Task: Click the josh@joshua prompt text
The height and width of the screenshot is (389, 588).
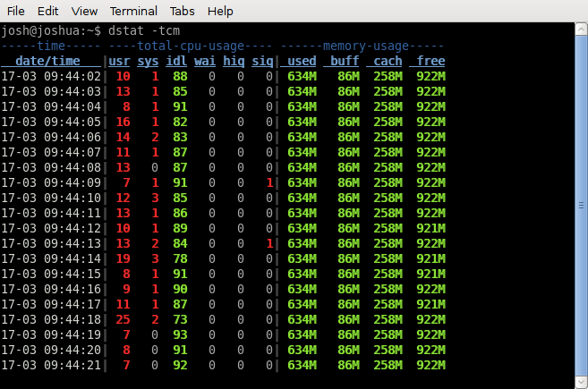Action: coord(47,32)
